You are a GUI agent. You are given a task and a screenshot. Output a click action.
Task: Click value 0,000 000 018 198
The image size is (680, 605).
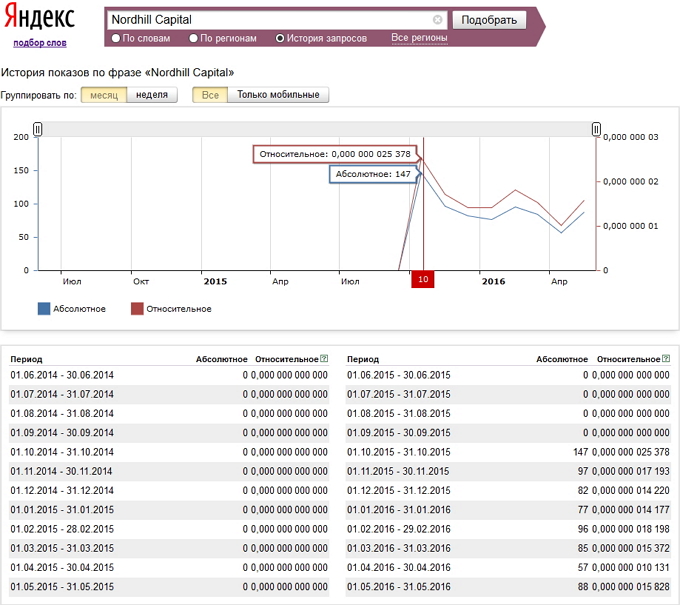coord(631,529)
